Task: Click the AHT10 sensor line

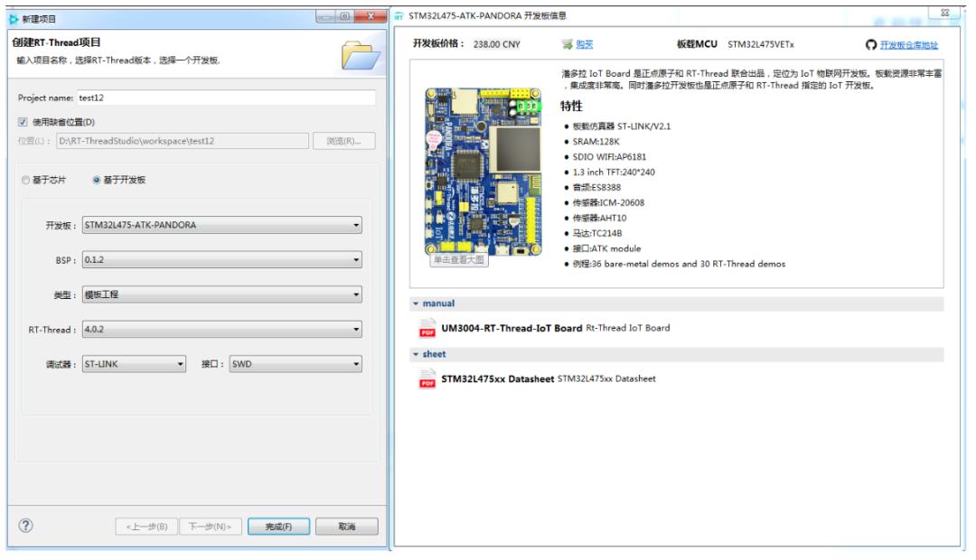Action: click(599, 218)
